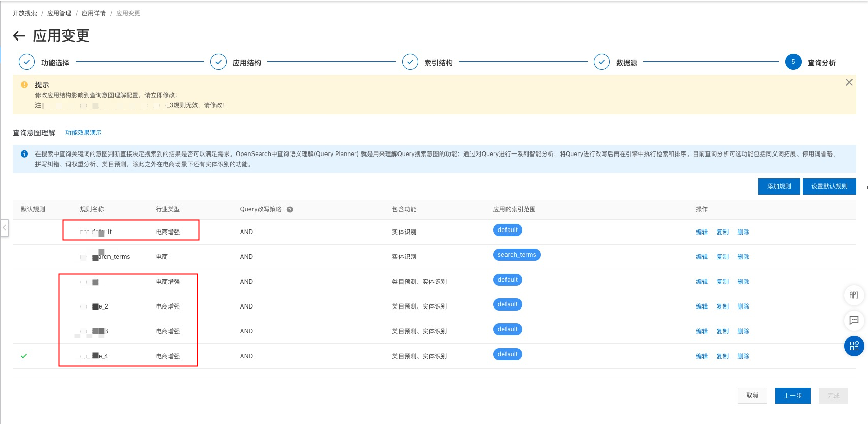
Task: Delete the rule ending in e_2
Action: pos(743,306)
